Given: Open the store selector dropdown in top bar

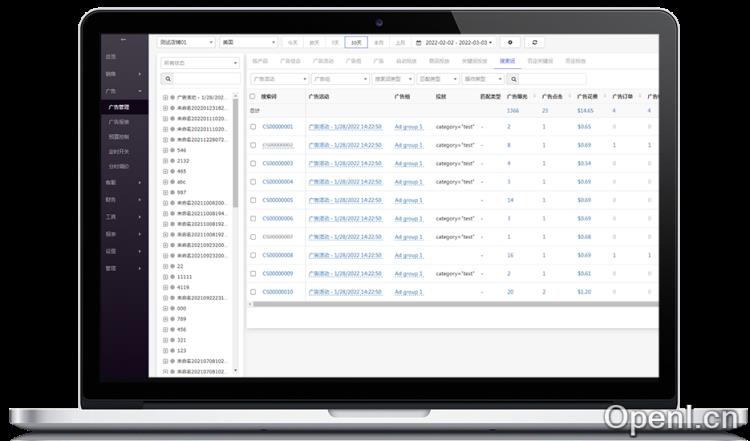Looking at the screenshot, I should point(186,43).
